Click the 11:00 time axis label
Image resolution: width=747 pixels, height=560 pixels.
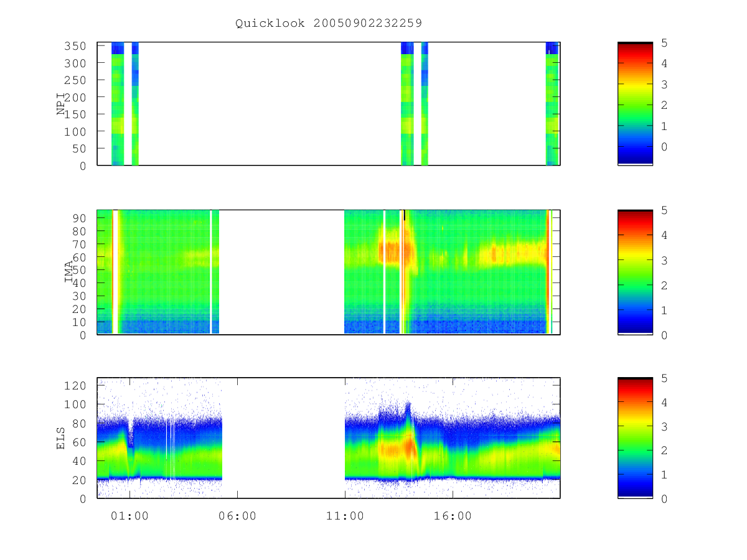click(345, 516)
